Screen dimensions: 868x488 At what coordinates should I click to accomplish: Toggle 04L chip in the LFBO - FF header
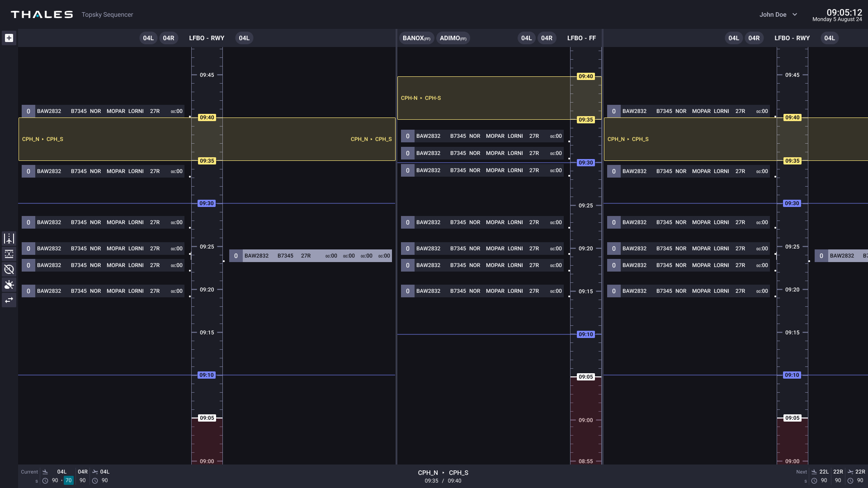coord(526,38)
